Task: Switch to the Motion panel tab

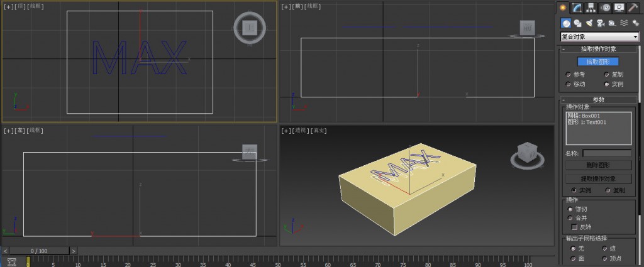Action: [605, 7]
